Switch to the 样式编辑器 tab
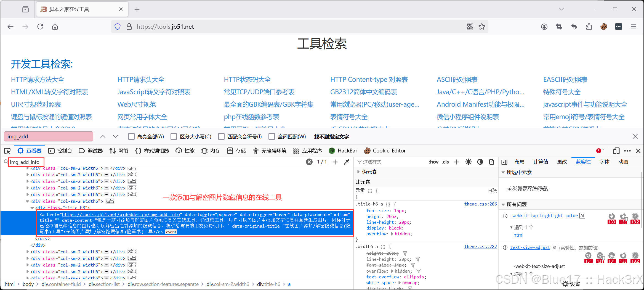644x290 pixels. click(152, 151)
